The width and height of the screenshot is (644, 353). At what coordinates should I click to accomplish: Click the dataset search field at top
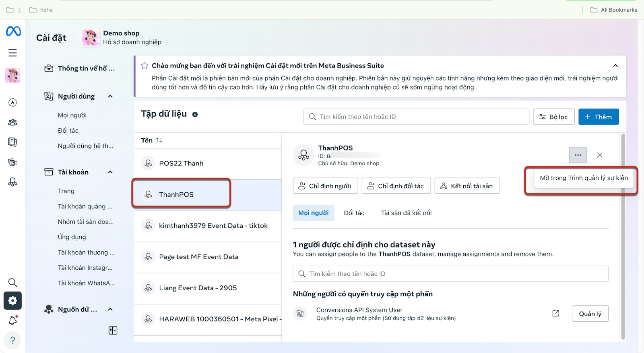(416, 117)
